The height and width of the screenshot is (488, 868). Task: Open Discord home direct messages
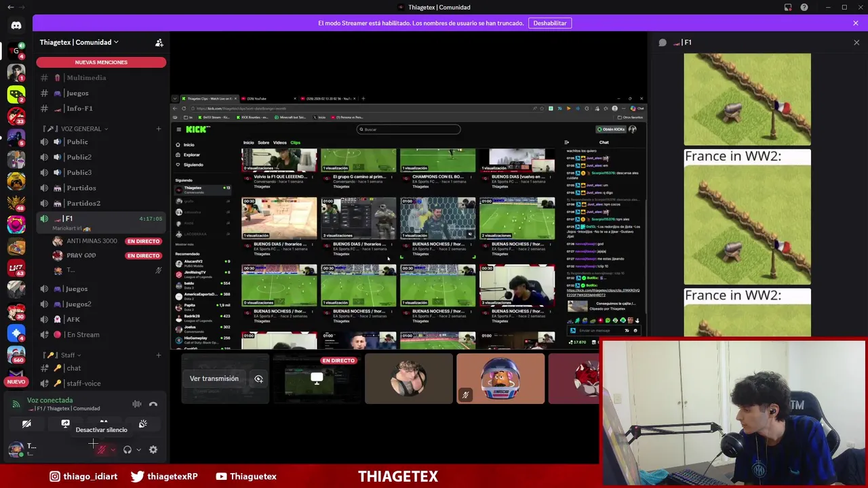(x=16, y=26)
